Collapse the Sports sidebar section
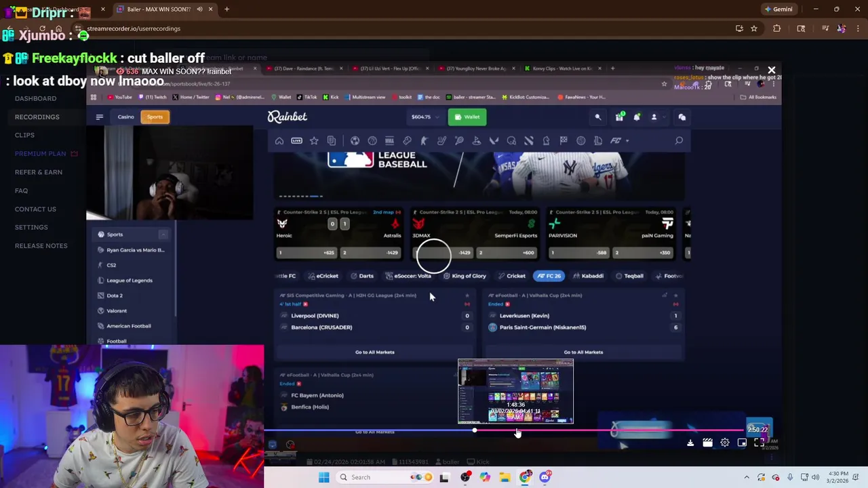This screenshot has width=868, height=488. pos(163,235)
